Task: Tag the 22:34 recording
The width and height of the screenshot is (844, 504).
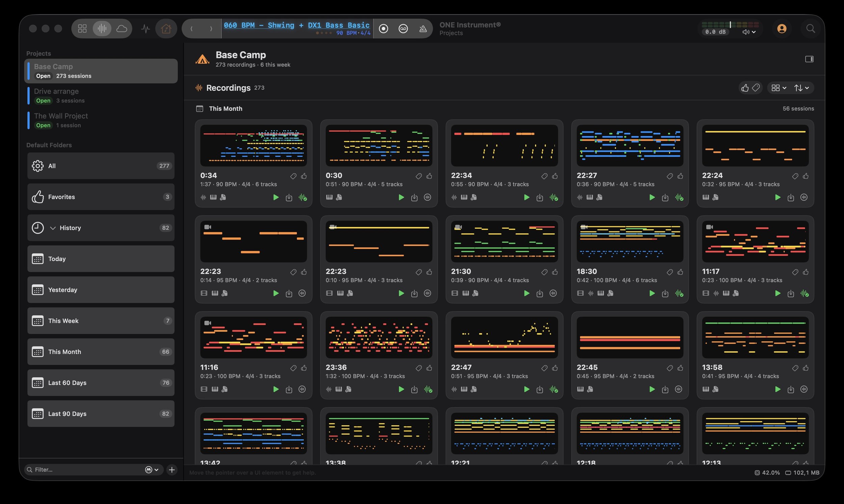Action: [544, 176]
